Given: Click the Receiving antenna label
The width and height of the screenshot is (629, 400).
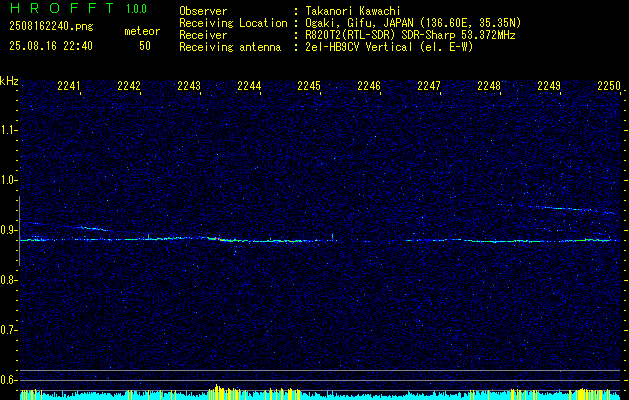Looking at the screenshot, I should click(230, 47).
